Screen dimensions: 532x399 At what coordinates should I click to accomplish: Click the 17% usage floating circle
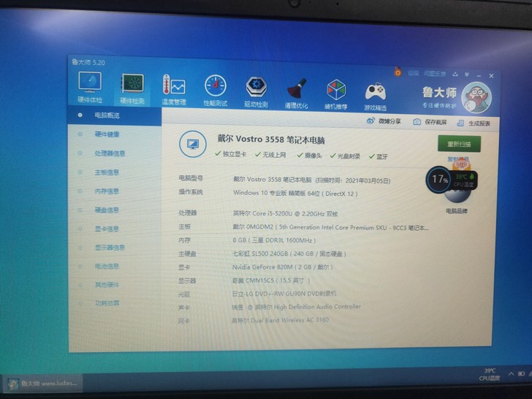click(x=439, y=180)
